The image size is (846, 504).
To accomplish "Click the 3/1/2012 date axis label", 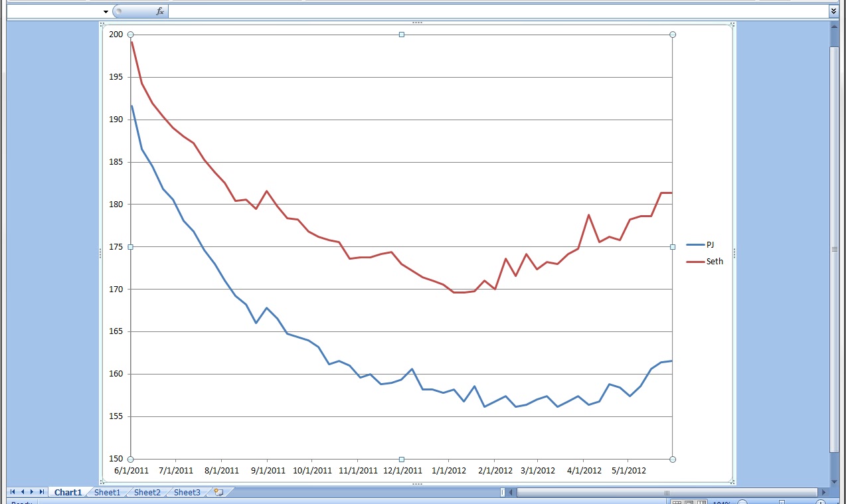I will (x=538, y=471).
